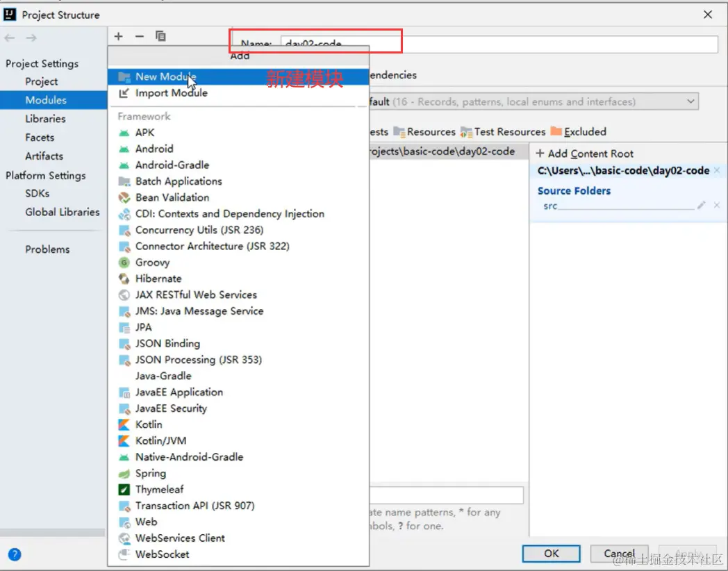
Task: Click the Batch Applications folder icon
Action: pyautogui.click(x=124, y=181)
